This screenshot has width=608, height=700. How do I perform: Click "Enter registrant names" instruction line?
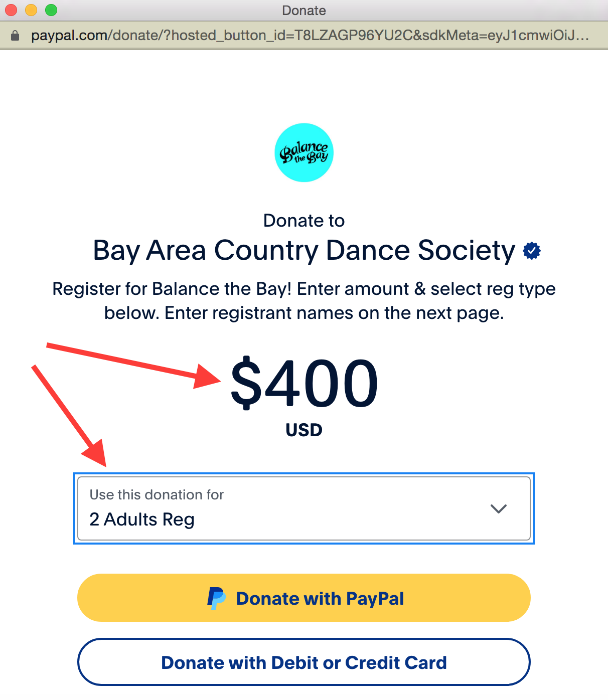tap(304, 313)
